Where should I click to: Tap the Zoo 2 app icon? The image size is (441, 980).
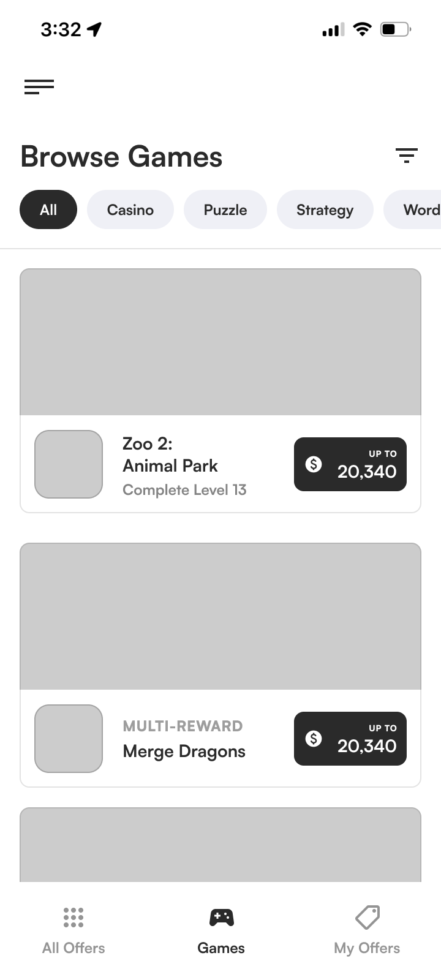pyautogui.click(x=69, y=464)
